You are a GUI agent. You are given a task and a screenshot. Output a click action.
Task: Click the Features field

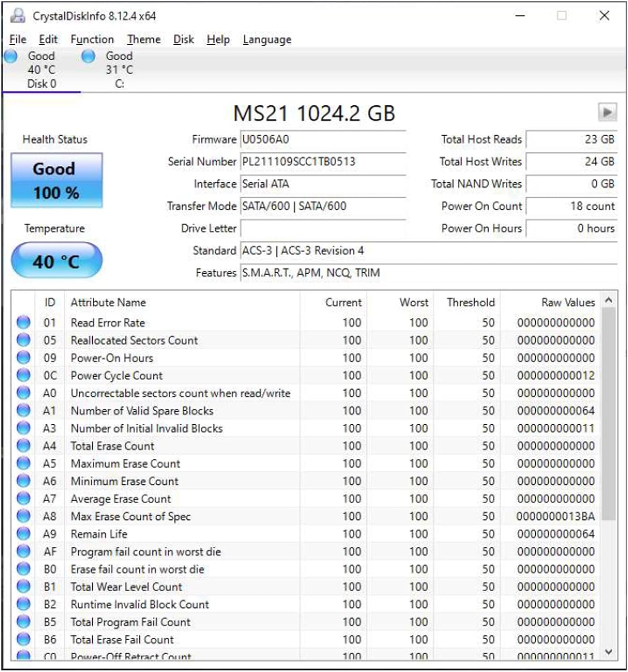click(429, 273)
